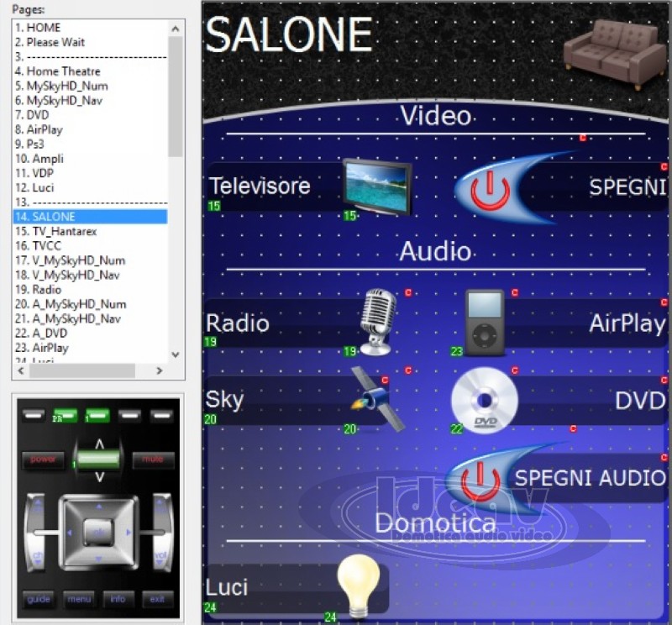
Task: Select page 12. Luci in the list
Action: pos(90,188)
